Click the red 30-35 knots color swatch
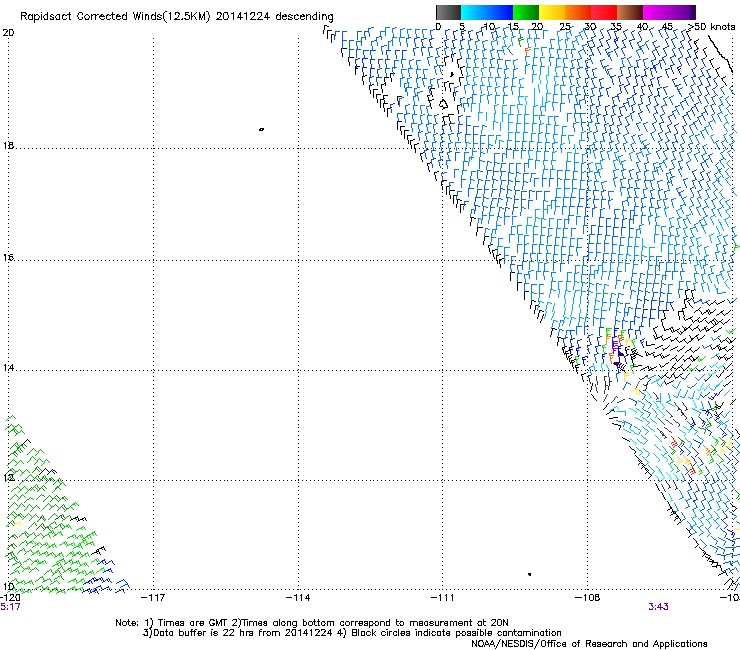The image size is (740, 650). (x=604, y=12)
